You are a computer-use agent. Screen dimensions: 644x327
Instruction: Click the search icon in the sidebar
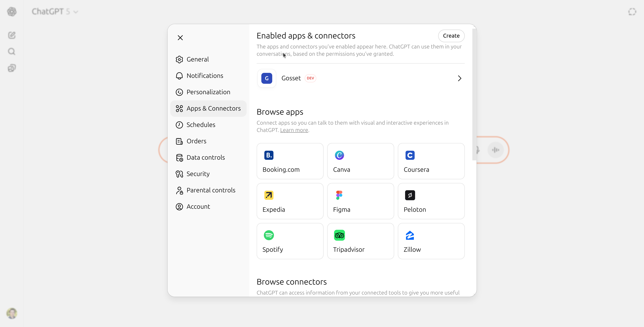point(12,51)
